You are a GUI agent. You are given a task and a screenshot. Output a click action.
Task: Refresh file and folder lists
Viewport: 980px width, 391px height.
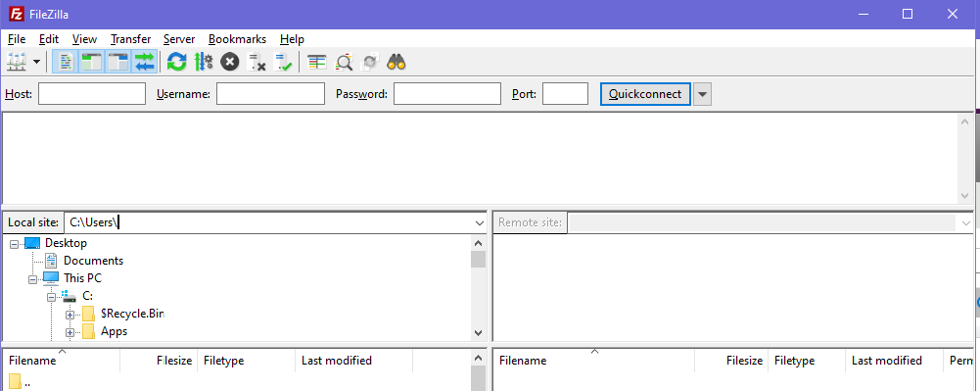click(x=177, y=62)
